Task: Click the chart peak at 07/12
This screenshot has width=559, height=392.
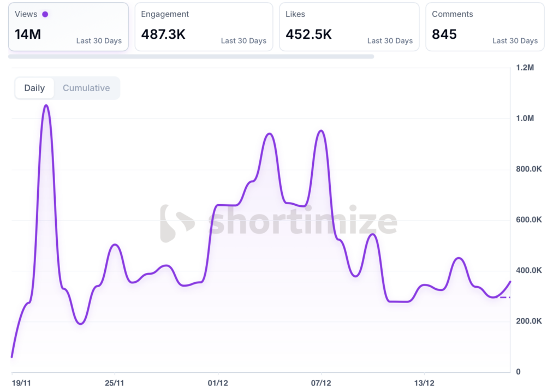Action: [321, 131]
